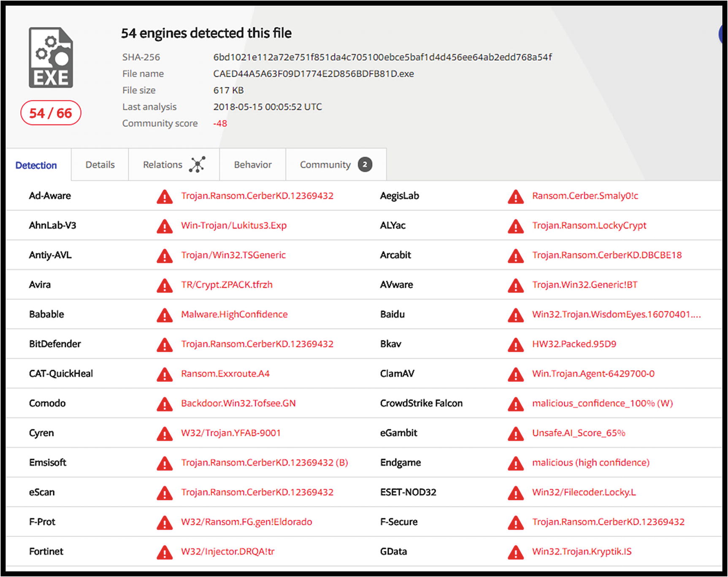The image size is (728, 577).
Task: Click result Win-Trojan/Lukitus3.Exp
Action: coord(234,225)
